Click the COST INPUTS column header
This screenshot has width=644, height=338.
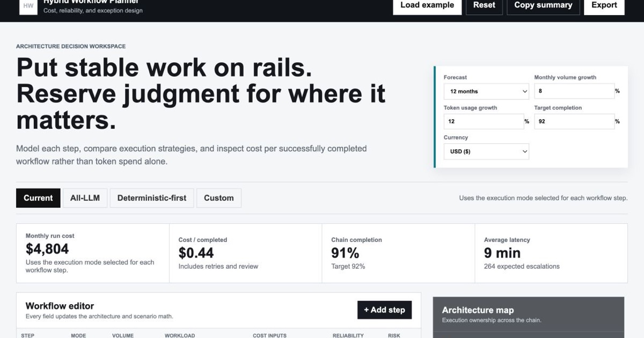click(269, 335)
